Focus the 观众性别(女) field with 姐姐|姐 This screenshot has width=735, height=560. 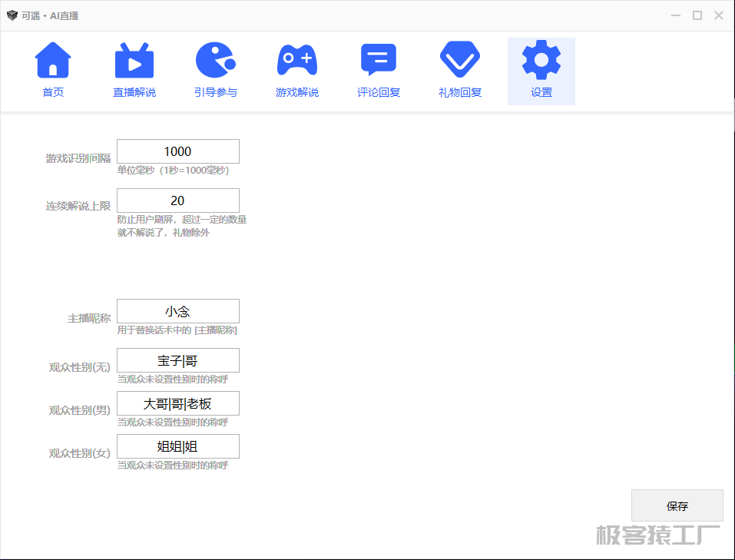click(177, 446)
